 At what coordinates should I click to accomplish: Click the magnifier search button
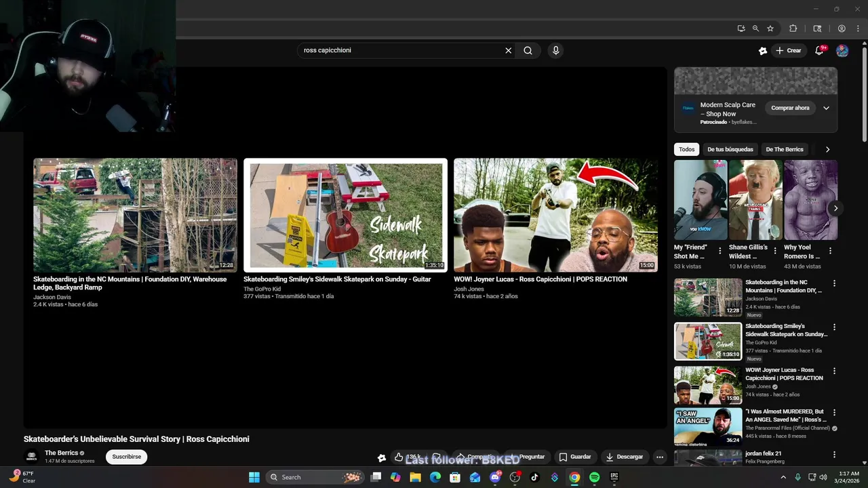(528, 50)
